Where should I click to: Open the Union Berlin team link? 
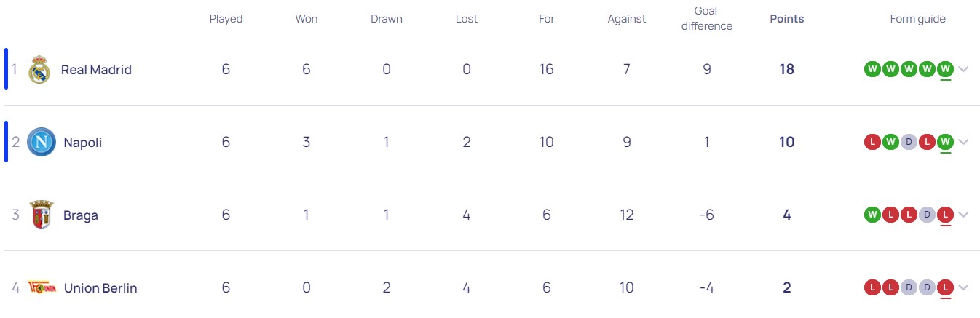(x=100, y=288)
